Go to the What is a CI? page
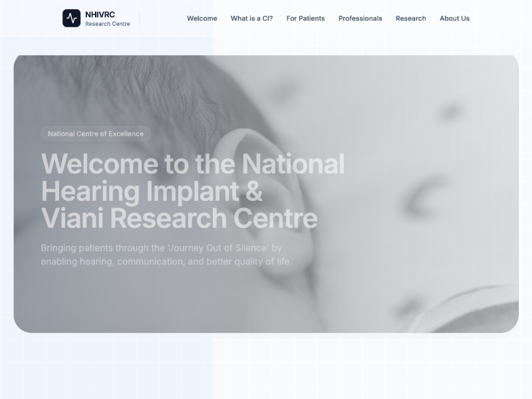532x399 pixels. 252,19
